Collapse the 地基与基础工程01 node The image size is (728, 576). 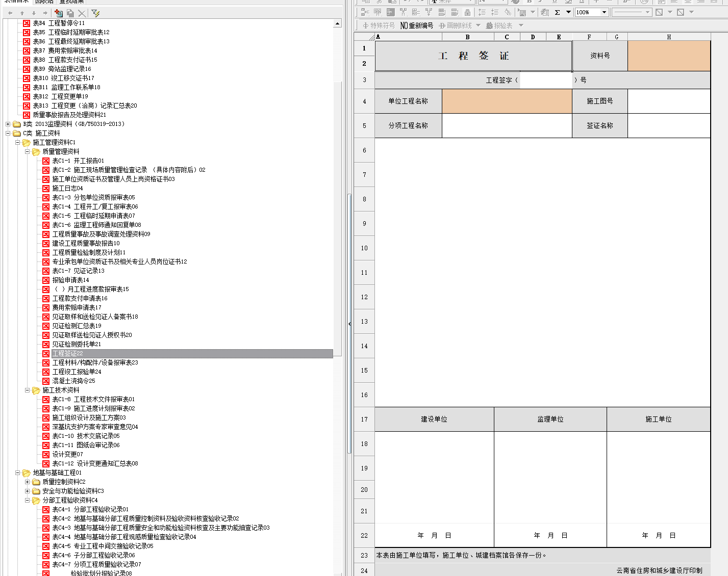[x=17, y=473]
